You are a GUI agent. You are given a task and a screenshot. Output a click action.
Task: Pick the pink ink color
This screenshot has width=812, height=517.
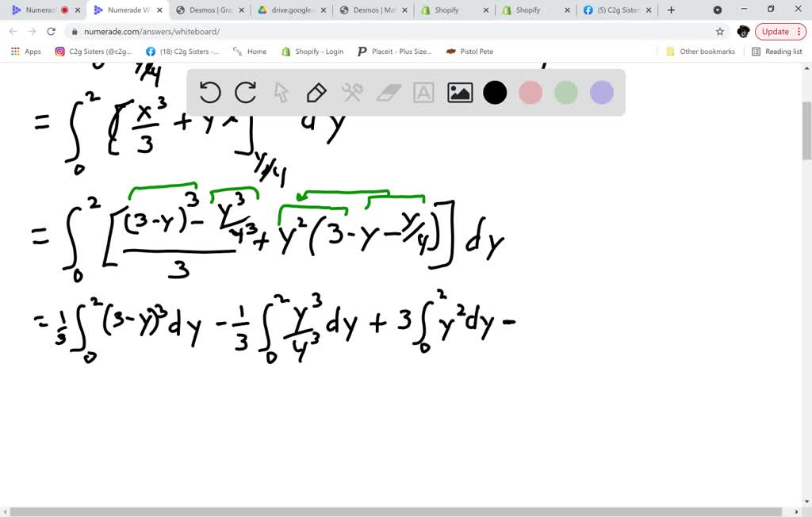(x=530, y=93)
